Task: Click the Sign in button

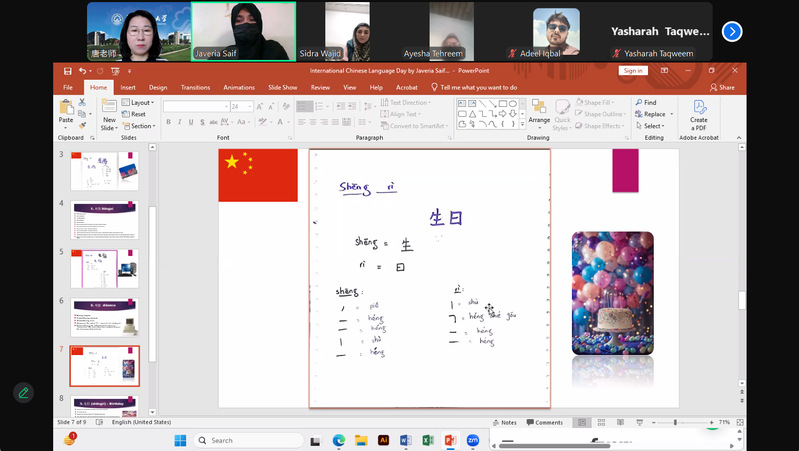Action: 633,71
